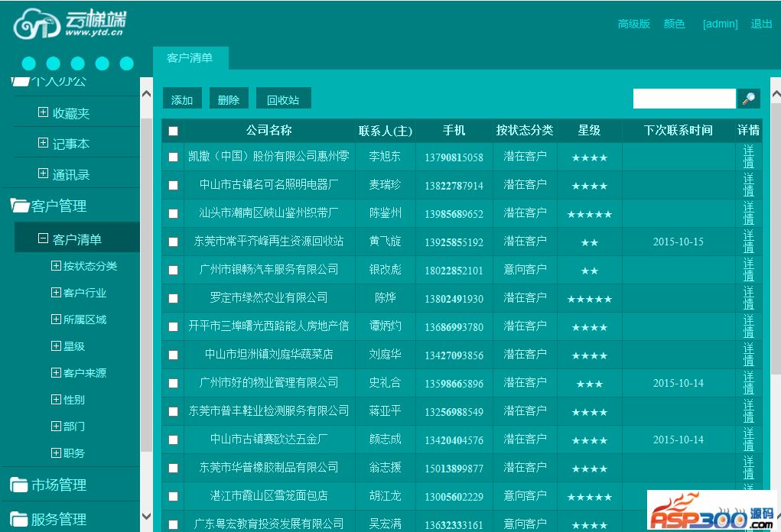This screenshot has width=781, height=532.
Task: Open the 市场管理 folder icon
Action: pyautogui.click(x=19, y=485)
